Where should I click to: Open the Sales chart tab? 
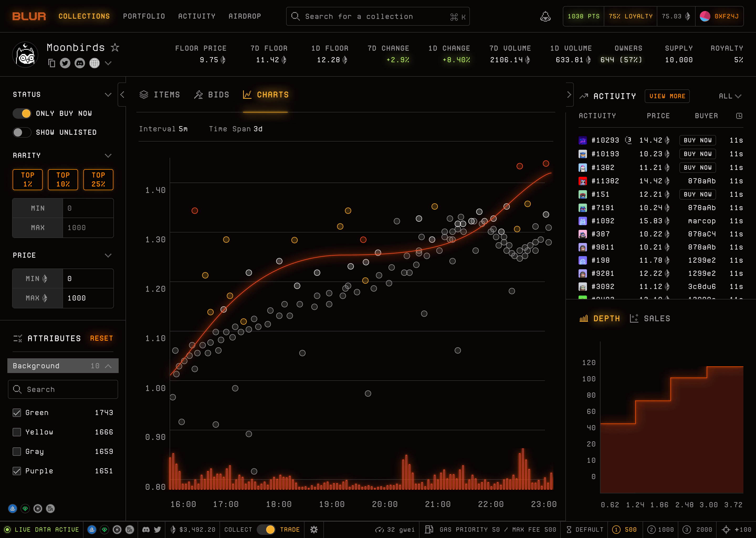[650, 318]
